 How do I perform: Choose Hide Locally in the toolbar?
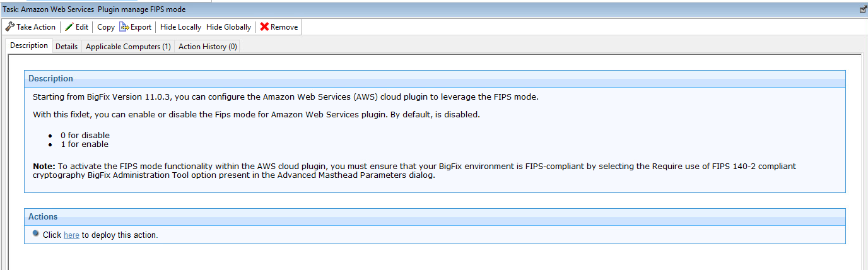[x=180, y=27]
